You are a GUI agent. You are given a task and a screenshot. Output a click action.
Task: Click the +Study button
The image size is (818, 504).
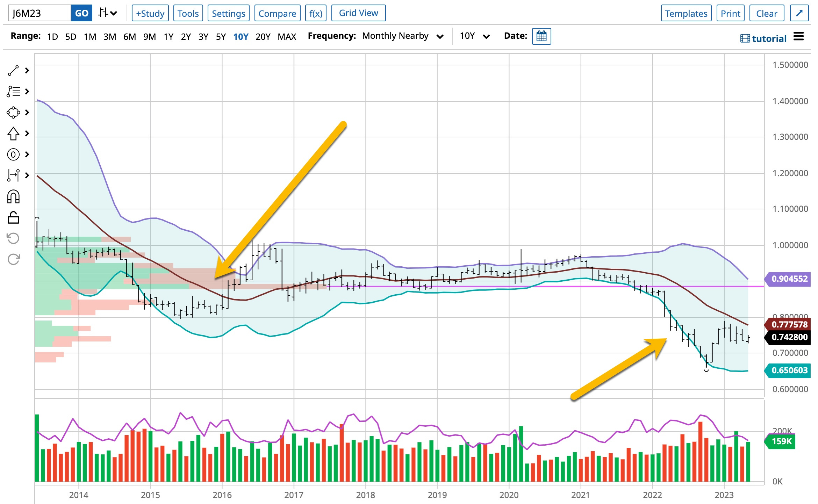pos(150,13)
